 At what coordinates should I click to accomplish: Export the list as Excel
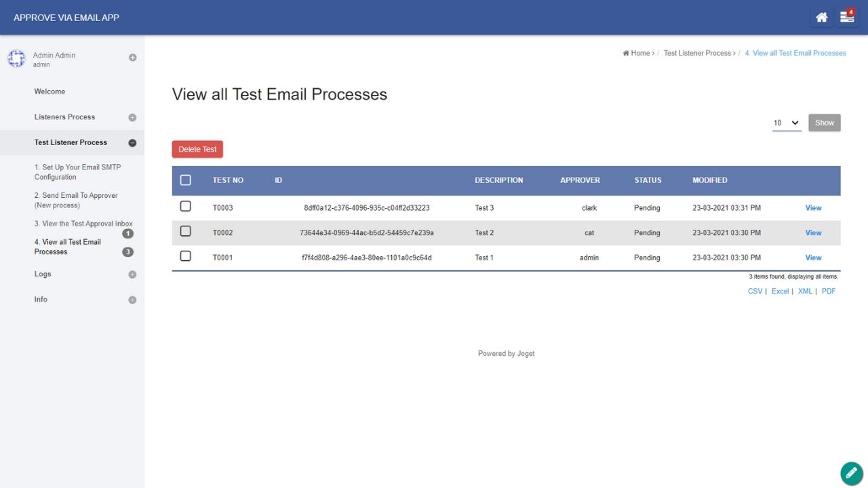pyautogui.click(x=780, y=291)
